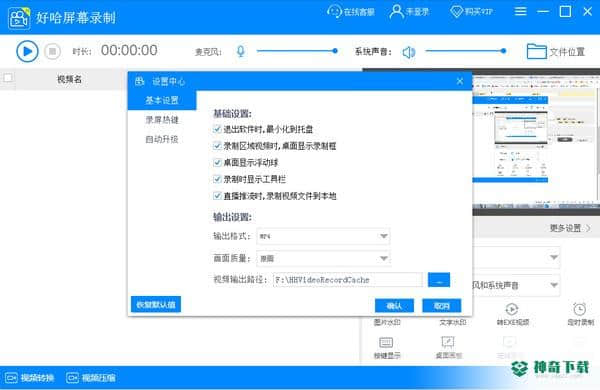Open 在线客服 online support
Image resolution: width=600 pixels, height=390 pixels.
(351, 12)
